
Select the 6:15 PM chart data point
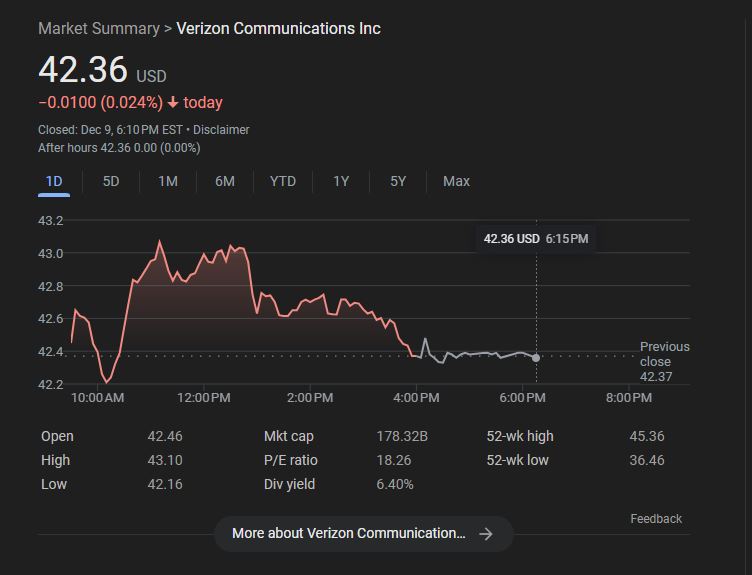pos(536,358)
